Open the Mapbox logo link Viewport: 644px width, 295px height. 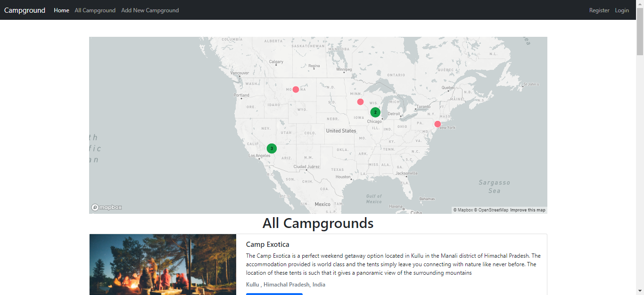coord(107,207)
